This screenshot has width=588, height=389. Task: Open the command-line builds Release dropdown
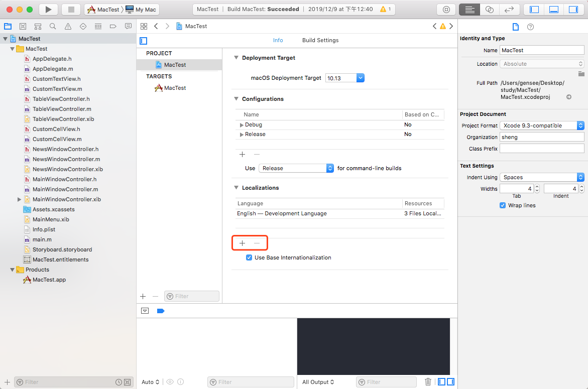(296, 168)
